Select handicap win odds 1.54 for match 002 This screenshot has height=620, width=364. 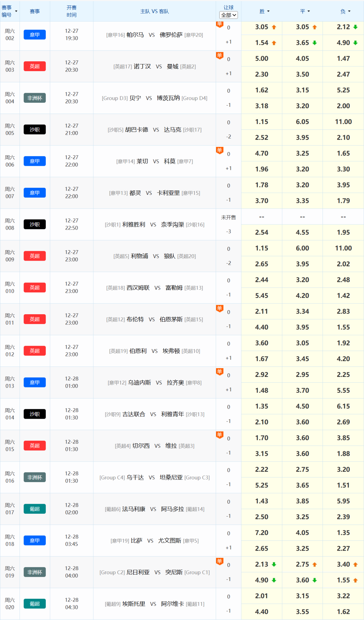pyautogui.click(x=262, y=43)
